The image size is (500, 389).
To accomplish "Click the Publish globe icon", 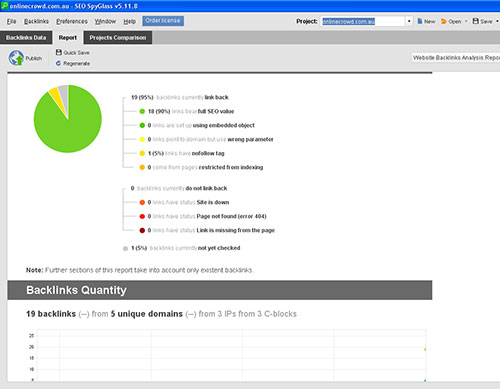I will [x=16, y=58].
